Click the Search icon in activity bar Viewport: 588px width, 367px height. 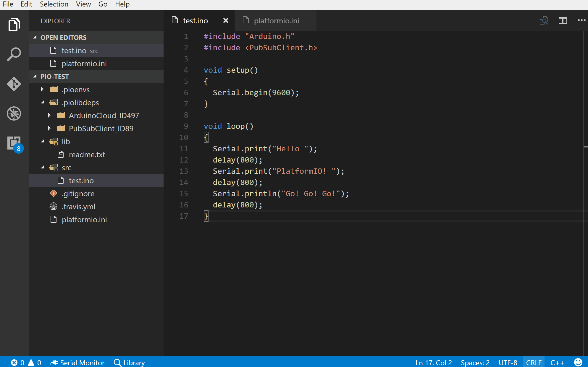(x=14, y=54)
